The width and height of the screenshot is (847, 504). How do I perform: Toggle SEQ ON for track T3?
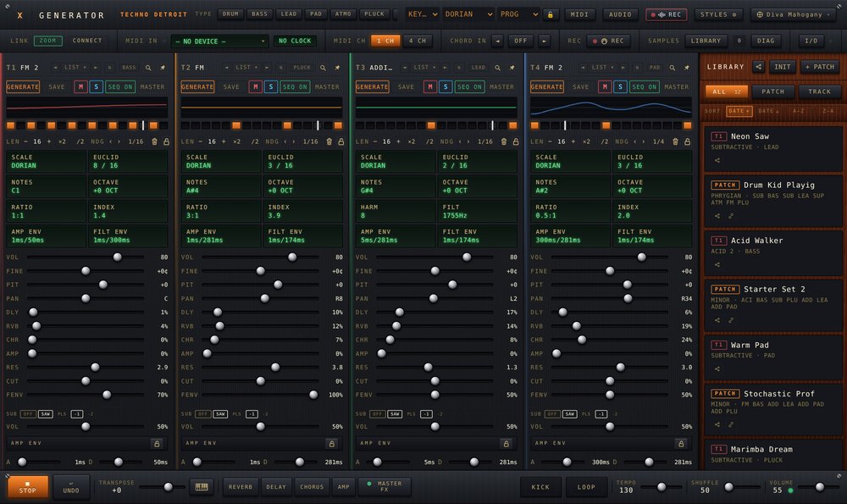click(469, 86)
